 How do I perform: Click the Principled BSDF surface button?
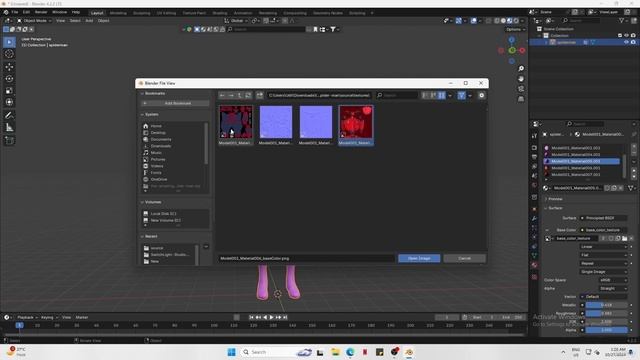[x=603, y=218]
